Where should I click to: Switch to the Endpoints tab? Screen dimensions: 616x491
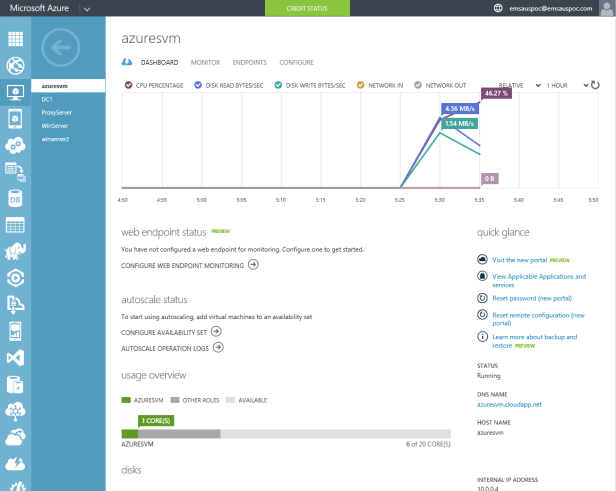pyautogui.click(x=249, y=62)
